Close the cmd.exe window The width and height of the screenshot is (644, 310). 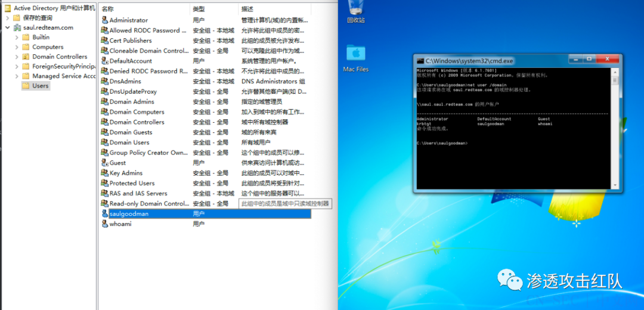pyautogui.click(x=606, y=59)
